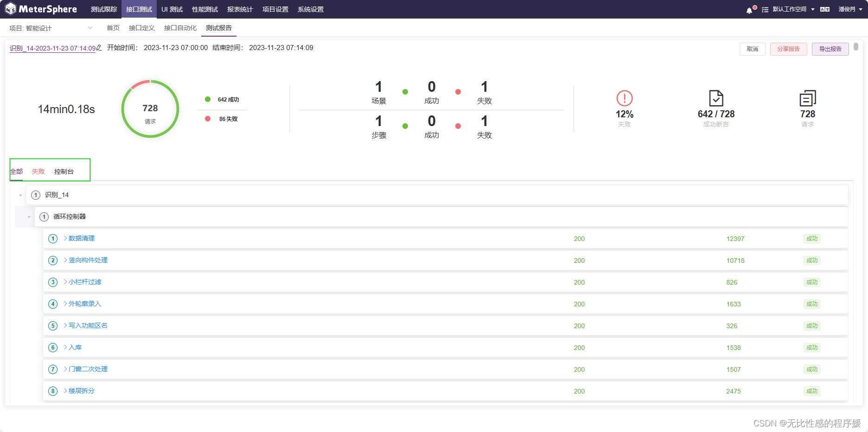Screen dimensions: 868x432
Task: Click the red 86 失败 legend dot
Action: 208,119
